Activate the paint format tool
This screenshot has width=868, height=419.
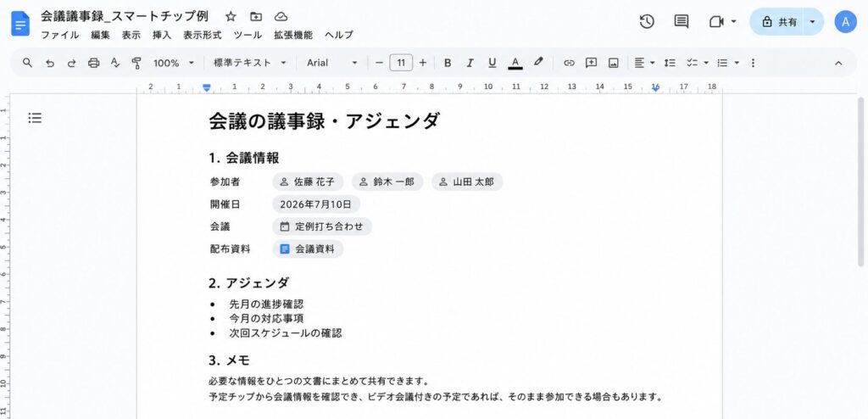(136, 63)
